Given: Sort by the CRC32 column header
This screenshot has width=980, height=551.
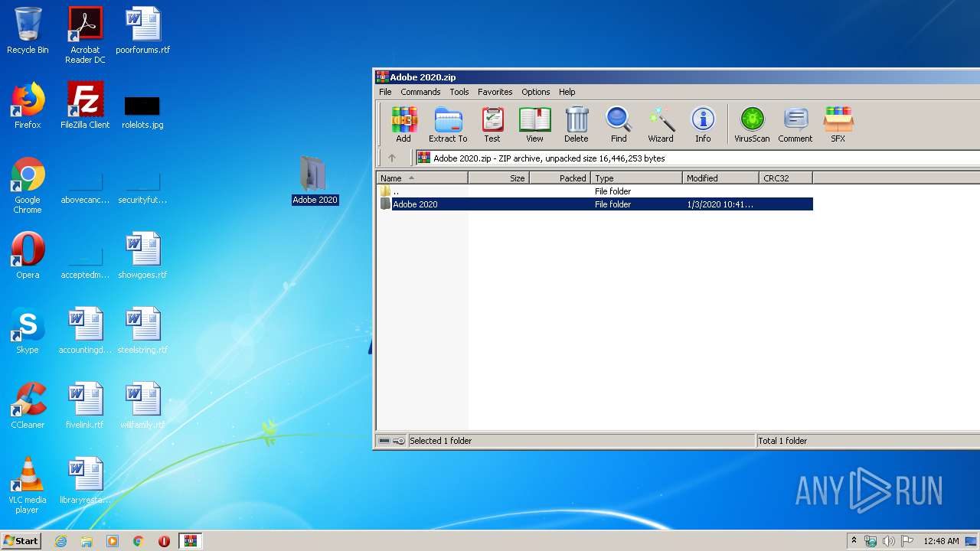Looking at the screenshot, I should point(786,178).
